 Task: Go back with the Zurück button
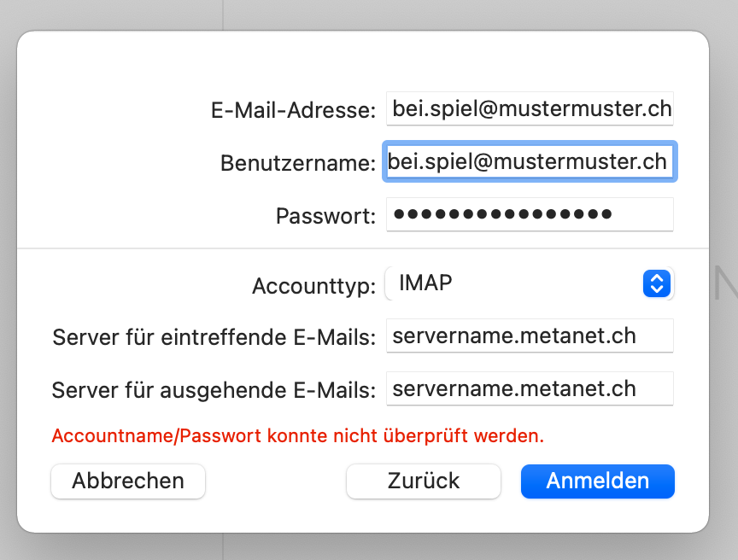click(x=423, y=481)
